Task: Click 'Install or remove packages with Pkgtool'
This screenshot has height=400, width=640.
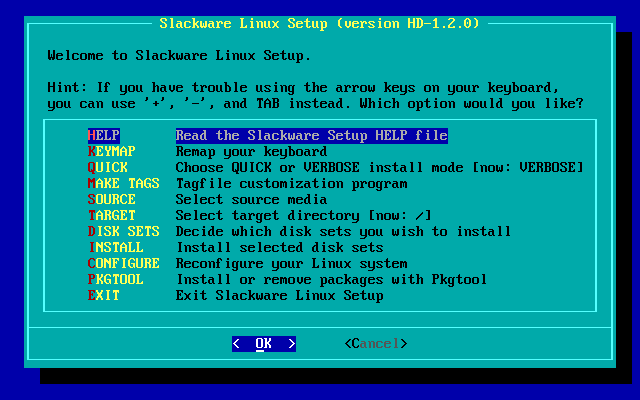Action: tap(331, 279)
